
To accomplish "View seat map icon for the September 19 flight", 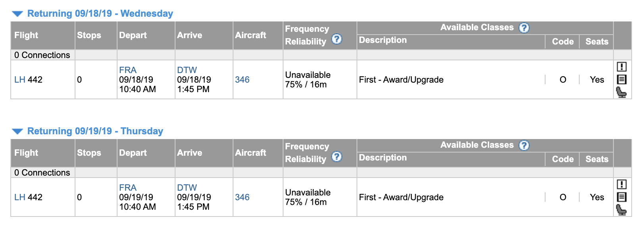I will (x=622, y=209).
